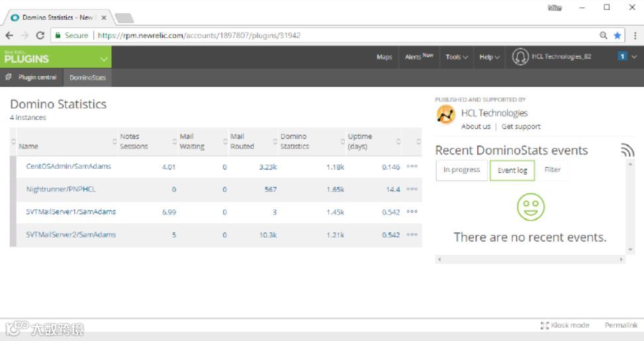Open options dots for SVTMailServer1 row
This screenshot has width=644, height=341.
(412, 212)
